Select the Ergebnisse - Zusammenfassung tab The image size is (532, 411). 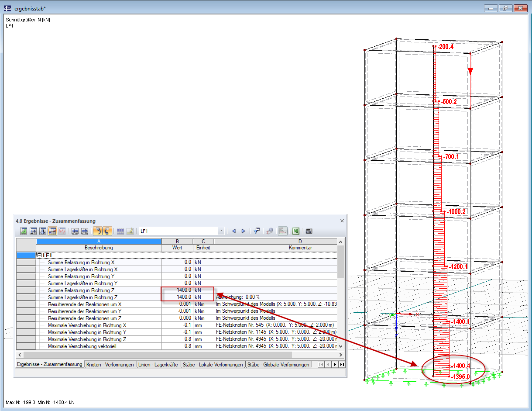[x=49, y=364]
